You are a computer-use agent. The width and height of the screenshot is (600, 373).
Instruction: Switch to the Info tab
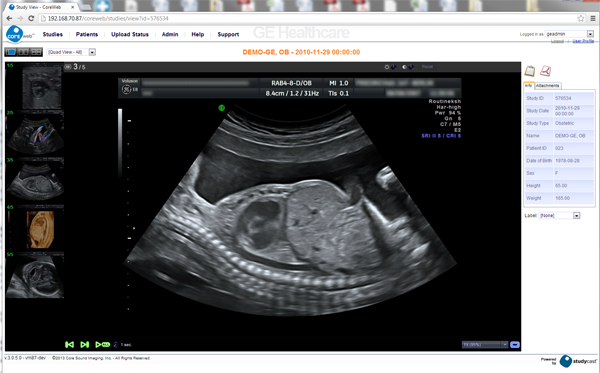pos(528,86)
